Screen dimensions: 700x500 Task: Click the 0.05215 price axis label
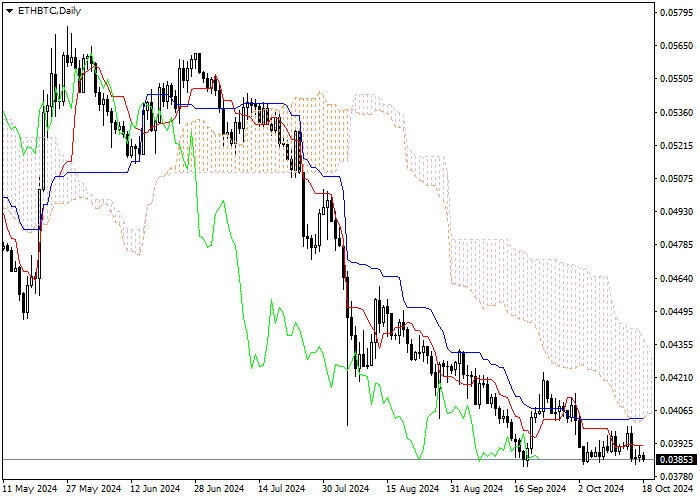676,146
